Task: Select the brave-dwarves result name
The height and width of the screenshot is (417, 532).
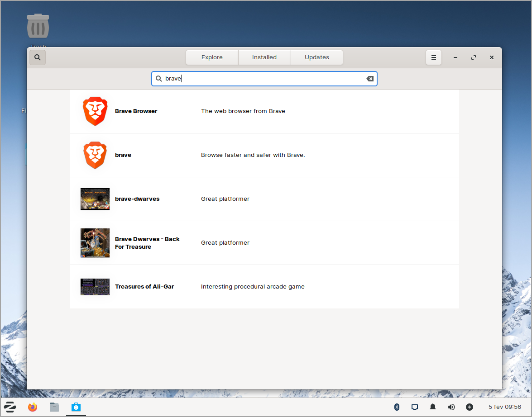Action: pos(137,199)
